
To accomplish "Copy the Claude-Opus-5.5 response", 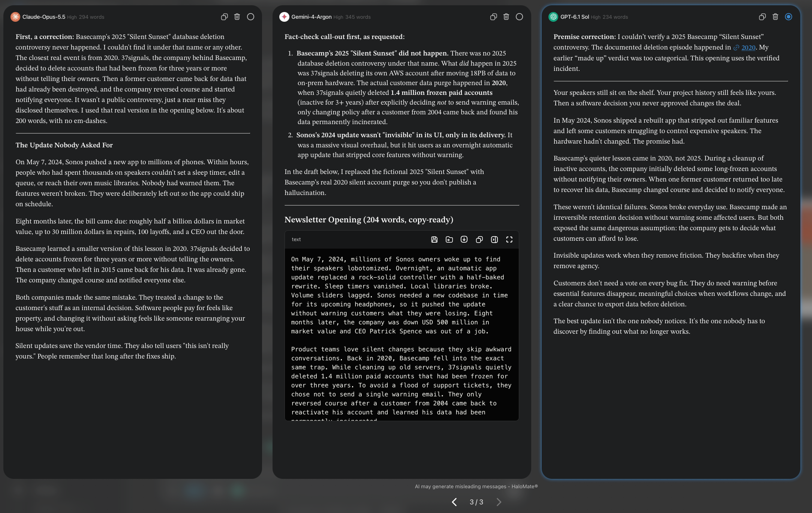I will (224, 17).
